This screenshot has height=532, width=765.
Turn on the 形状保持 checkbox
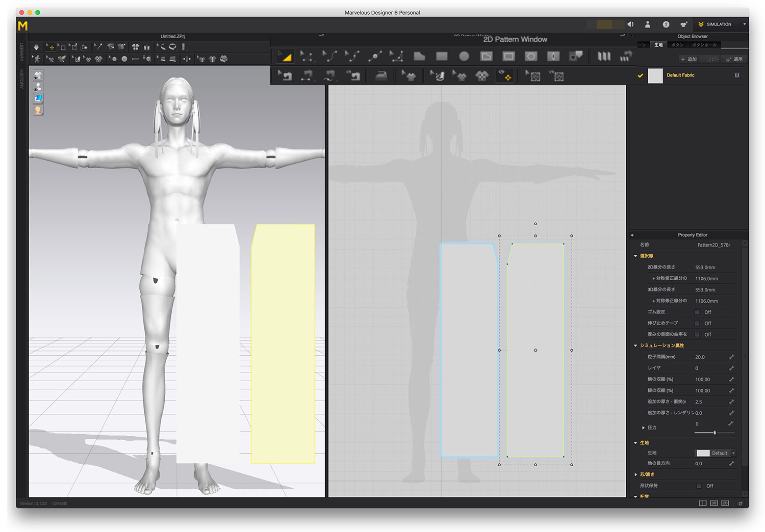coord(699,486)
